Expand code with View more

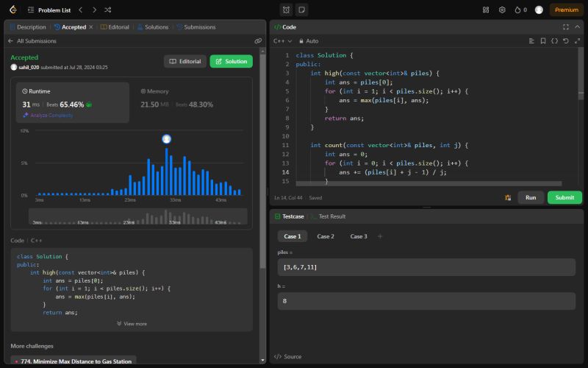(132, 323)
